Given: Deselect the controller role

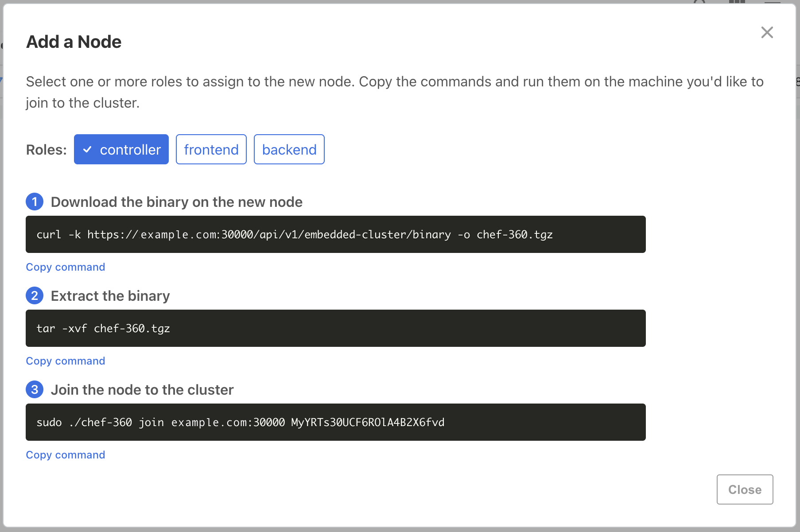Looking at the screenshot, I should pyautogui.click(x=121, y=149).
